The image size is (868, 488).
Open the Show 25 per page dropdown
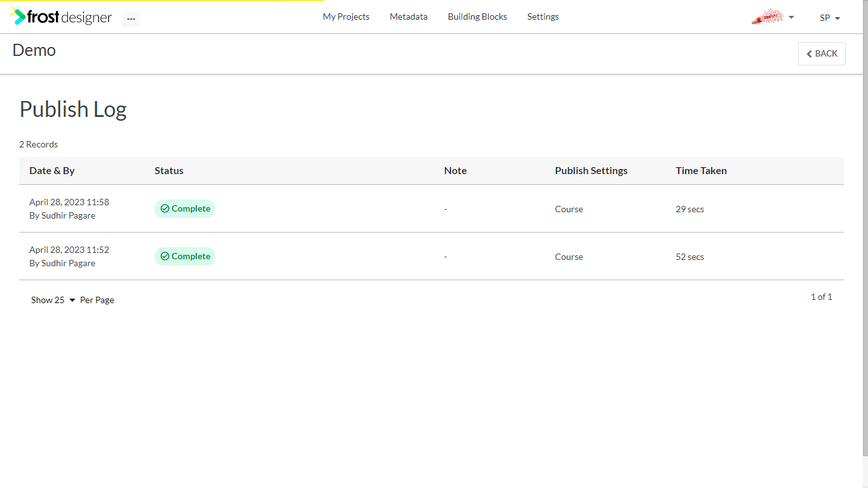(53, 300)
